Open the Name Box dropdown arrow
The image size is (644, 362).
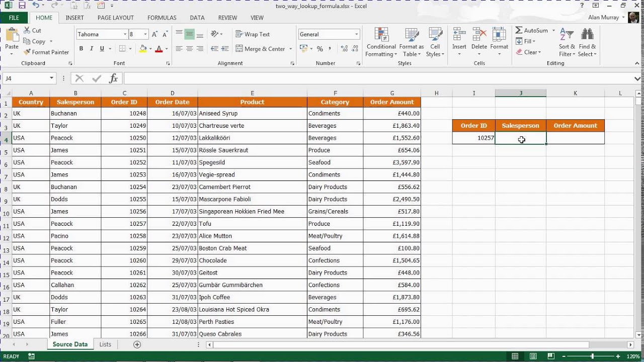pos(51,78)
